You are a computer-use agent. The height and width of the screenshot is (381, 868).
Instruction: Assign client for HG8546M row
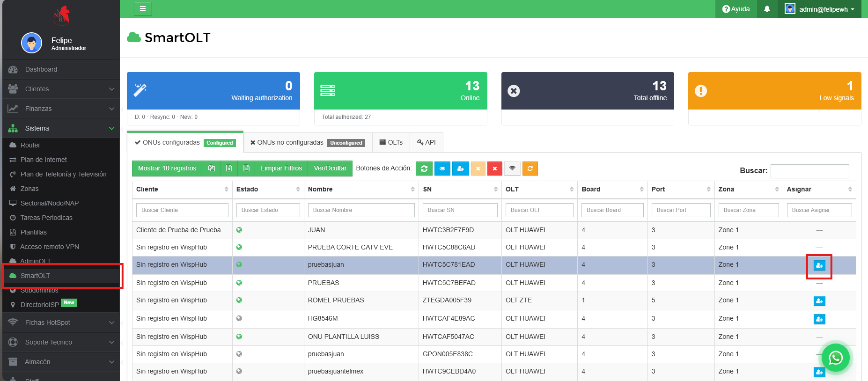point(819,319)
